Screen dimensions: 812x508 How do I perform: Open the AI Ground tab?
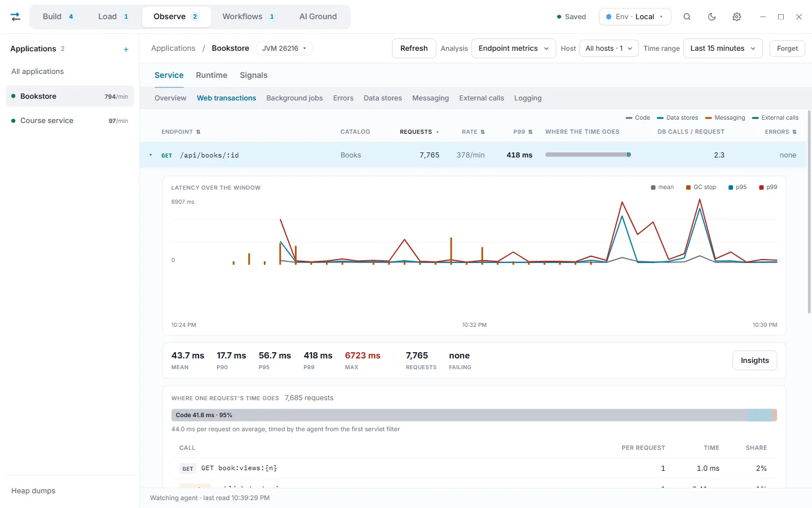tap(318, 17)
